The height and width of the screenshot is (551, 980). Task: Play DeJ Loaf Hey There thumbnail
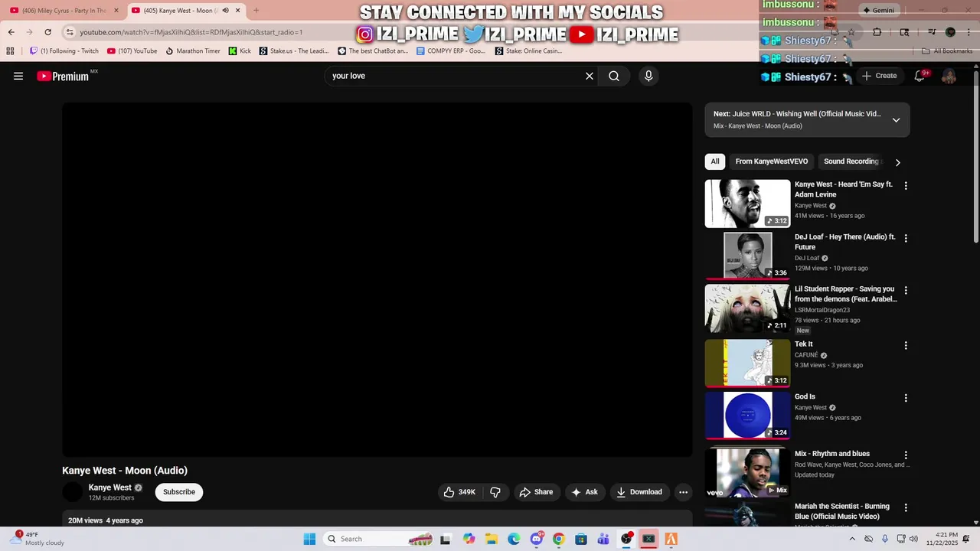tap(747, 256)
